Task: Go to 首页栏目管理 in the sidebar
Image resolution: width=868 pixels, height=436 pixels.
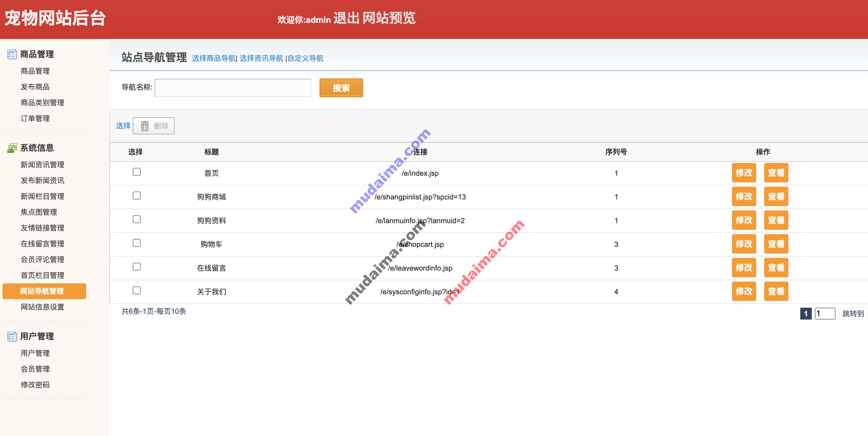Action: [43, 275]
